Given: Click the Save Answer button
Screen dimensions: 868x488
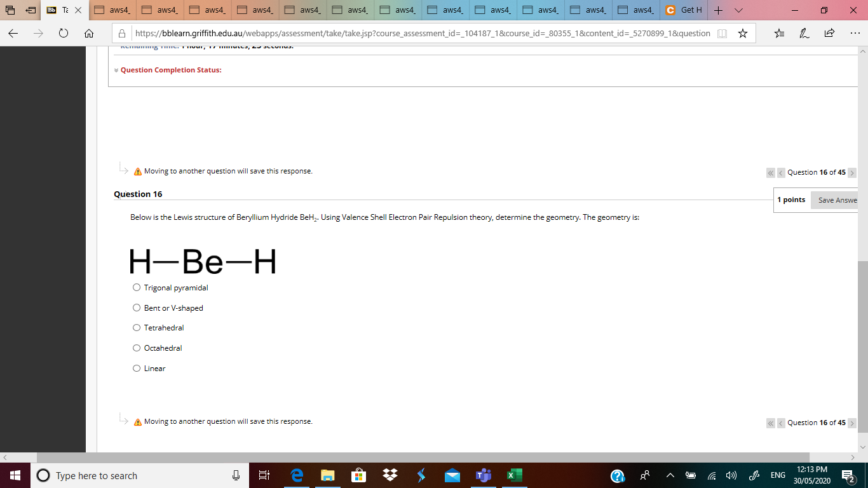Looking at the screenshot, I should click(x=837, y=200).
